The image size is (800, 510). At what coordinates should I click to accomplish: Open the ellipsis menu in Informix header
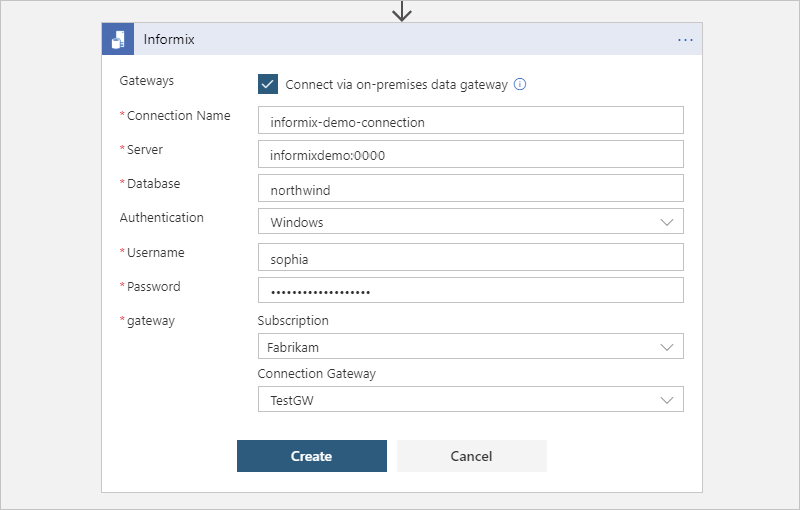pyautogui.click(x=685, y=40)
